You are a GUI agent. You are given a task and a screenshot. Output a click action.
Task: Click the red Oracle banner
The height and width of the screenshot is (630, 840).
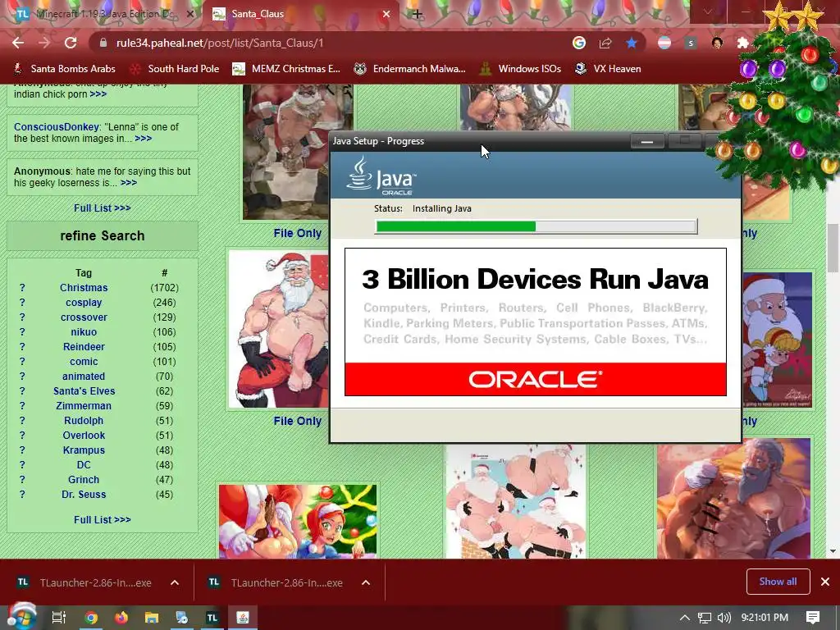pyautogui.click(x=535, y=379)
